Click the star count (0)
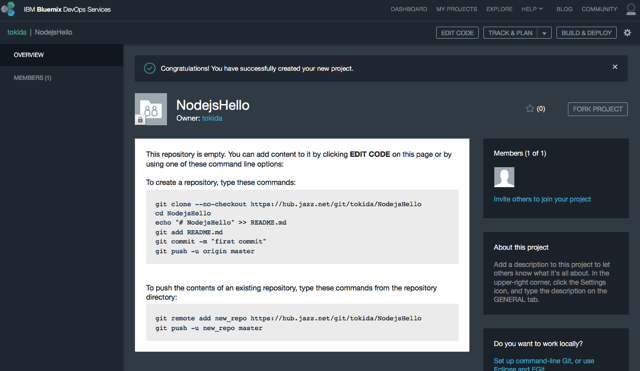 (541, 109)
